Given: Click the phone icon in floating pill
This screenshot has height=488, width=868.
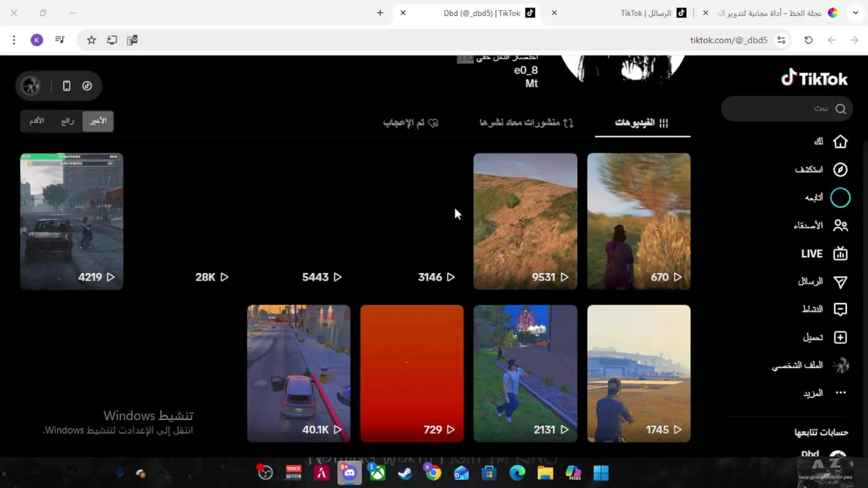Looking at the screenshot, I should 66,85.
